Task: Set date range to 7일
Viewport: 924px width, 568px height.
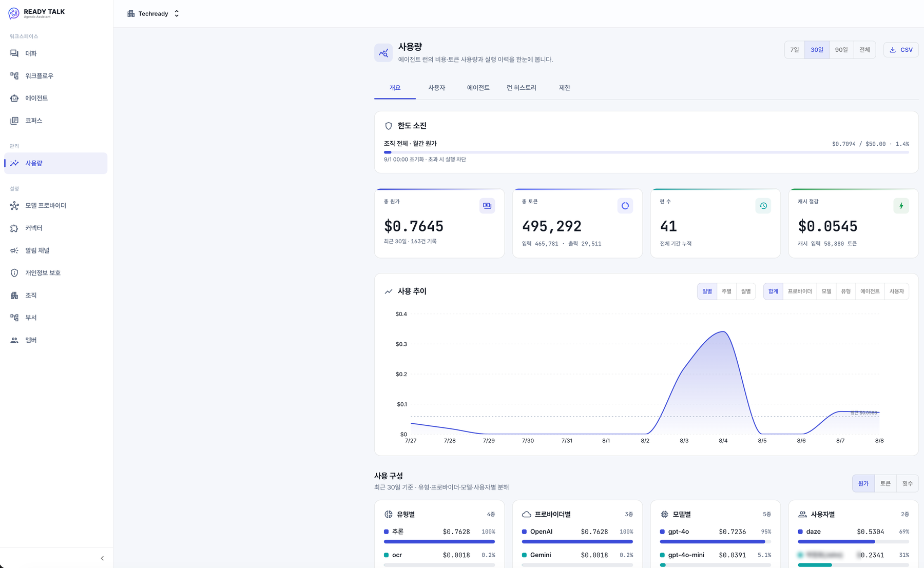Action: pos(795,50)
